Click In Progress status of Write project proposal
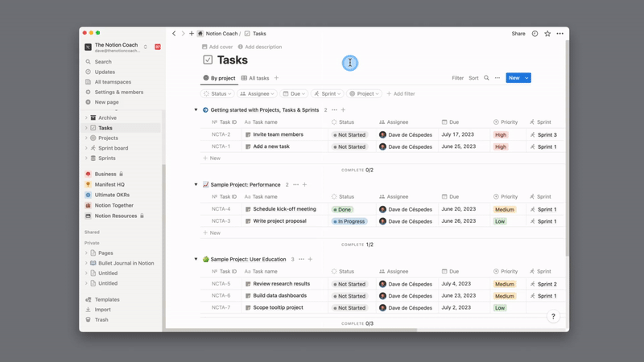This screenshot has width=644, height=362. (x=349, y=221)
